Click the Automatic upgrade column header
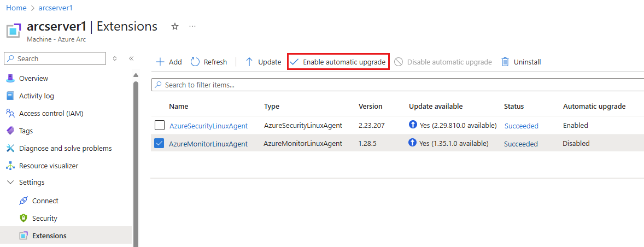 coord(594,106)
